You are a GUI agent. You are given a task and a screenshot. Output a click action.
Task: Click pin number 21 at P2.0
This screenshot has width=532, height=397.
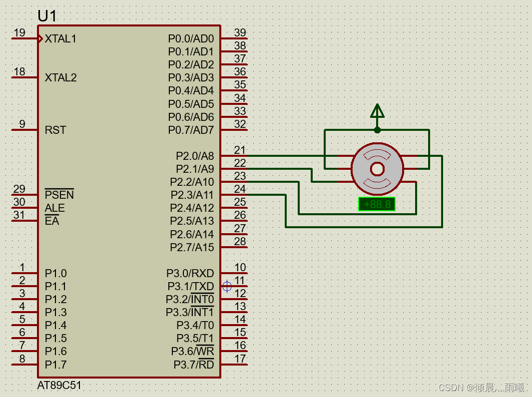(240, 150)
